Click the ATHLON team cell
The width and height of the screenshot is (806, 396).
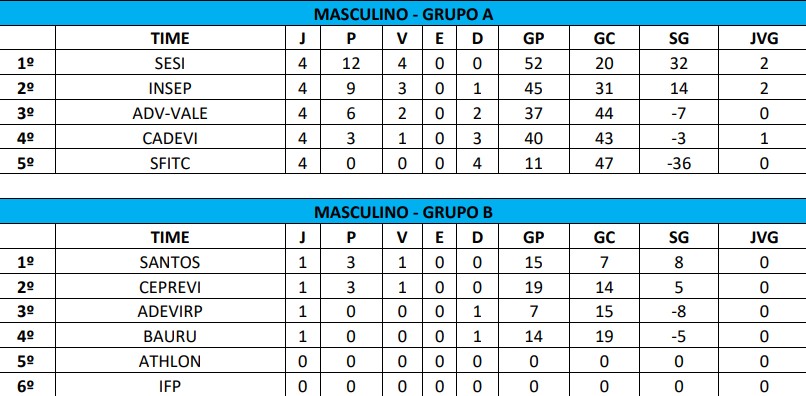[x=170, y=361]
